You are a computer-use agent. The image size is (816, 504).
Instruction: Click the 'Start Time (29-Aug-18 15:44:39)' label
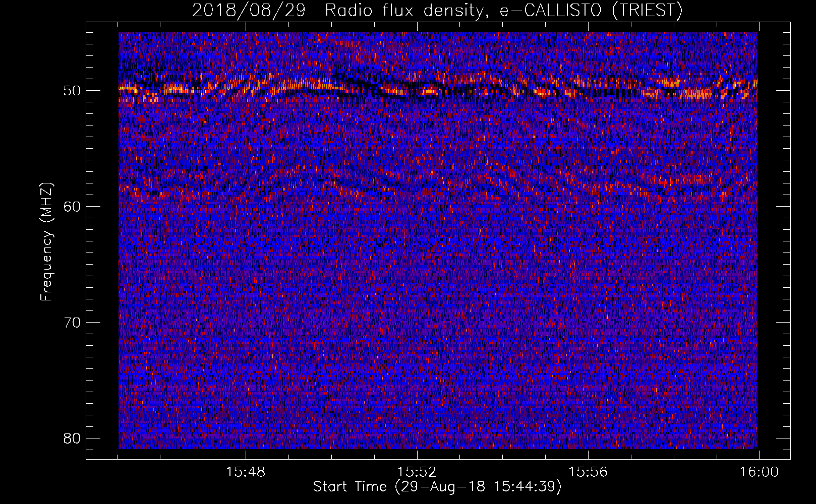437,487
